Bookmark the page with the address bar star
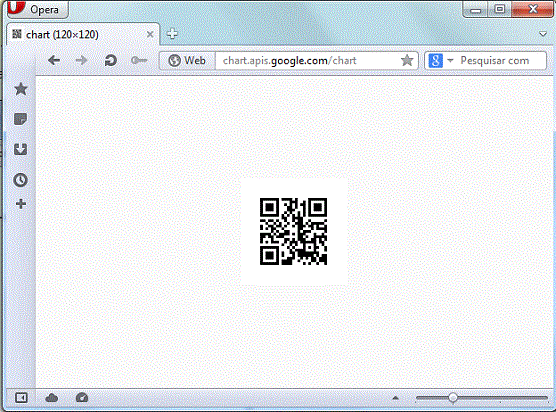 [407, 61]
